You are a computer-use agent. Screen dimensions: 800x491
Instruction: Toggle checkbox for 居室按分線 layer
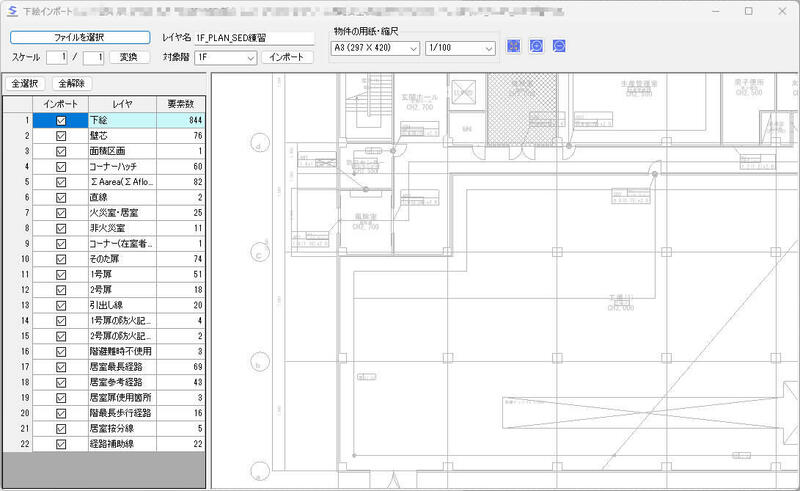click(61, 429)
